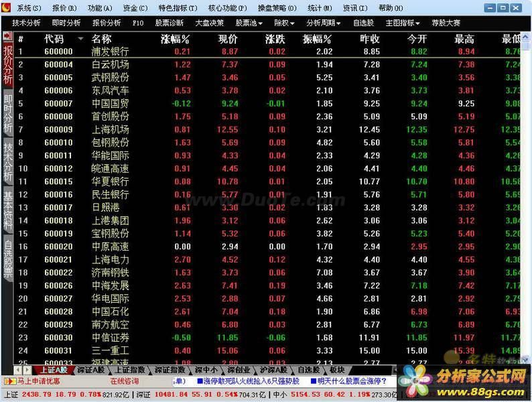
Task: Switch to the 沪深A股 bottom tab
Action: [x=273, y=370]
